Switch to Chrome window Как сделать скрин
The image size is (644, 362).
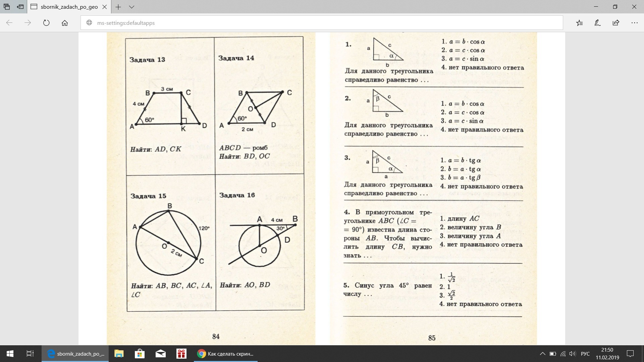click(x=225, y=354)
